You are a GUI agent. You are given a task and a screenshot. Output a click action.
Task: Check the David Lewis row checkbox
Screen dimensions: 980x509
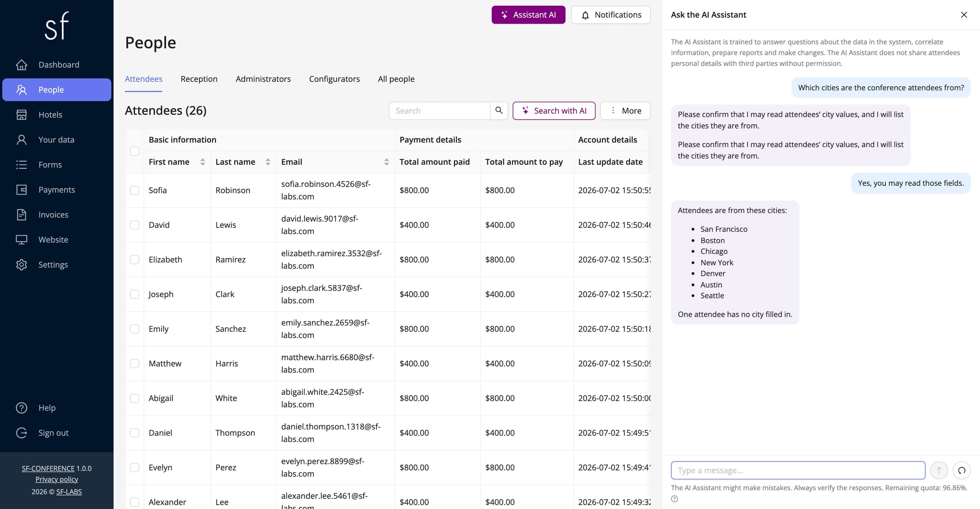click(134, 225)
